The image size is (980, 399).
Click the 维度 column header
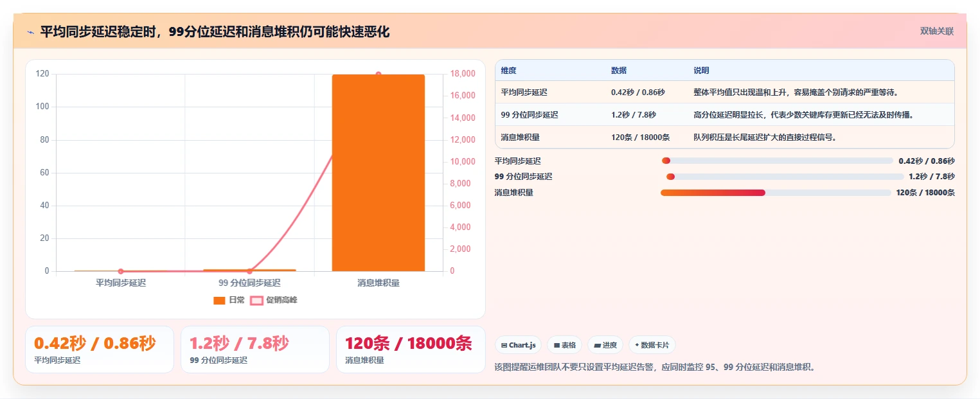click(x=509, y=71)
